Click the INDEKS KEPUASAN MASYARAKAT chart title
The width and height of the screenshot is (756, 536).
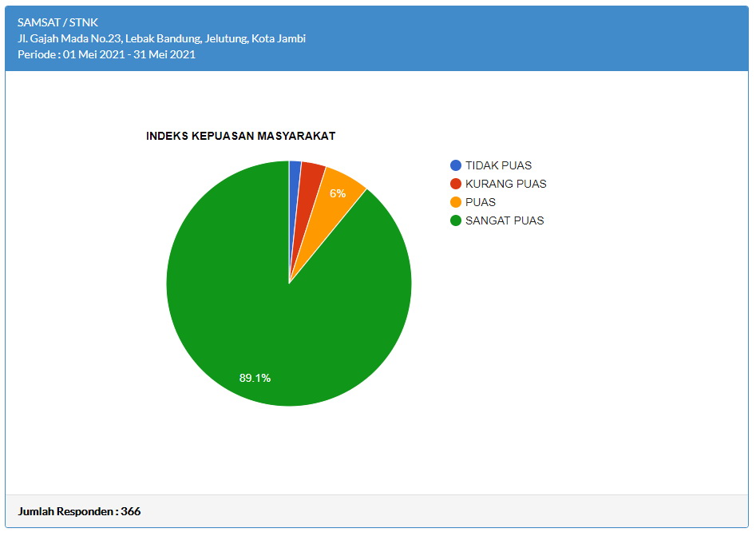coord(240,136)
